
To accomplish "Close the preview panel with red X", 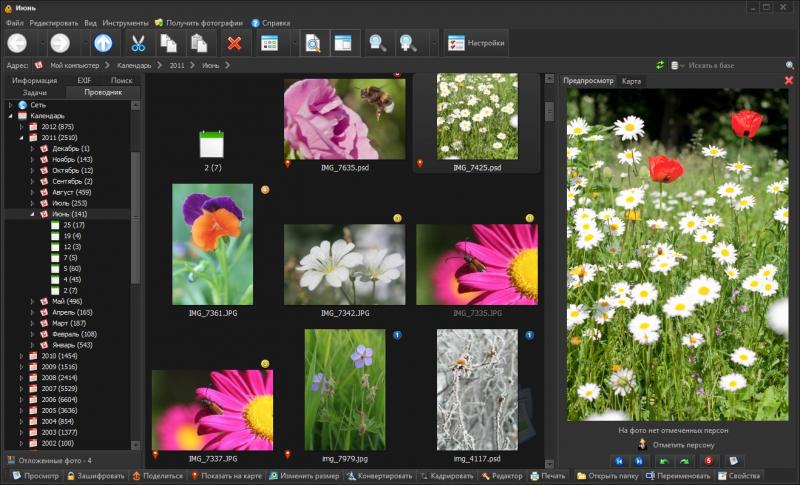I will [789, 81].
